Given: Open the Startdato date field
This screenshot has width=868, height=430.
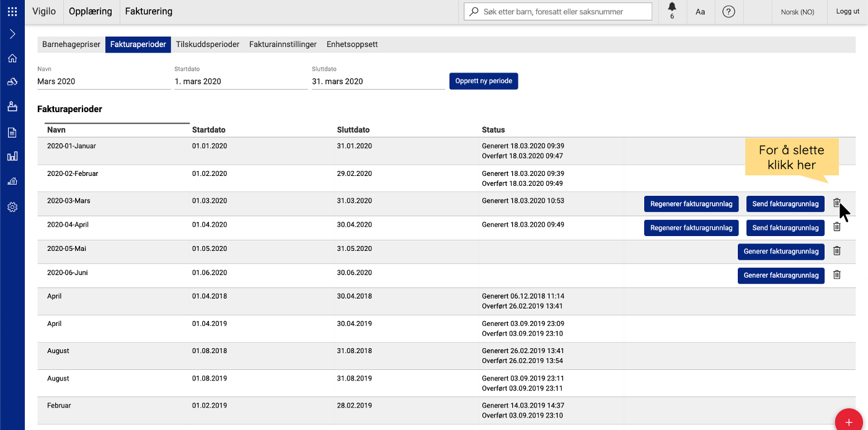Looking at the screenshot, I should tap(241, 81).
